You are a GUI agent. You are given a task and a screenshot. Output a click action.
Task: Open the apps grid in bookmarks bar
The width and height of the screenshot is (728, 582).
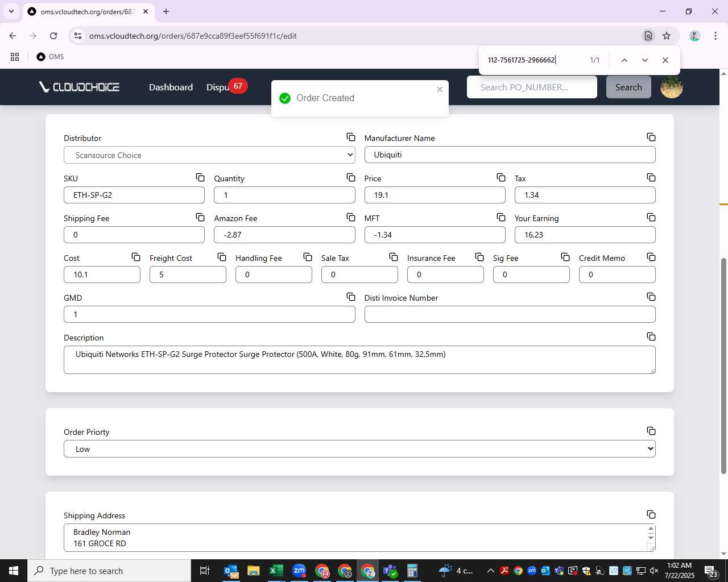coord(15,57)
